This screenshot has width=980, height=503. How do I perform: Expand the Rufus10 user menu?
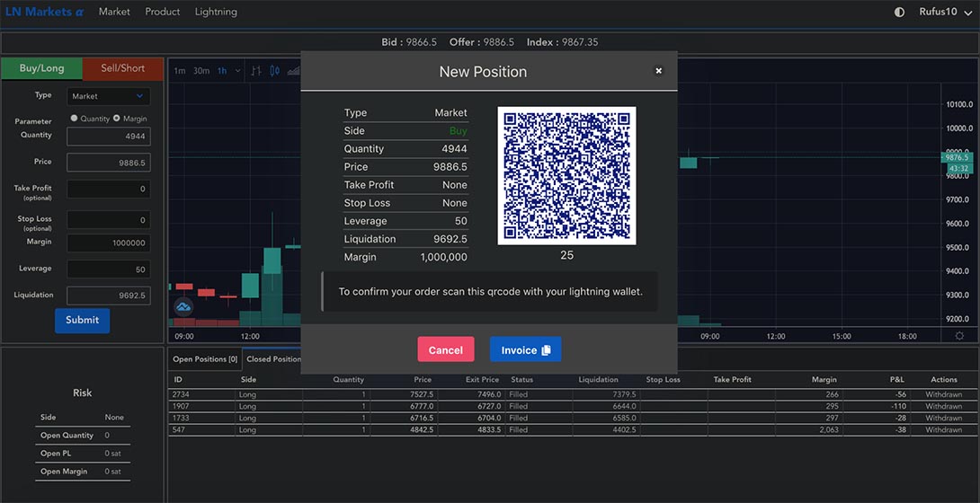[x=945, y=13]
